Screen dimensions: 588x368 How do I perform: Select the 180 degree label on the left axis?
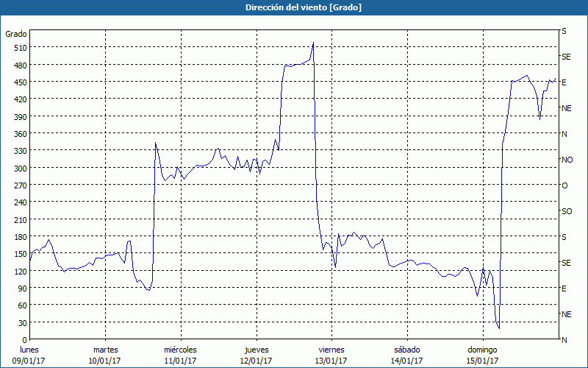pos(18,237)
